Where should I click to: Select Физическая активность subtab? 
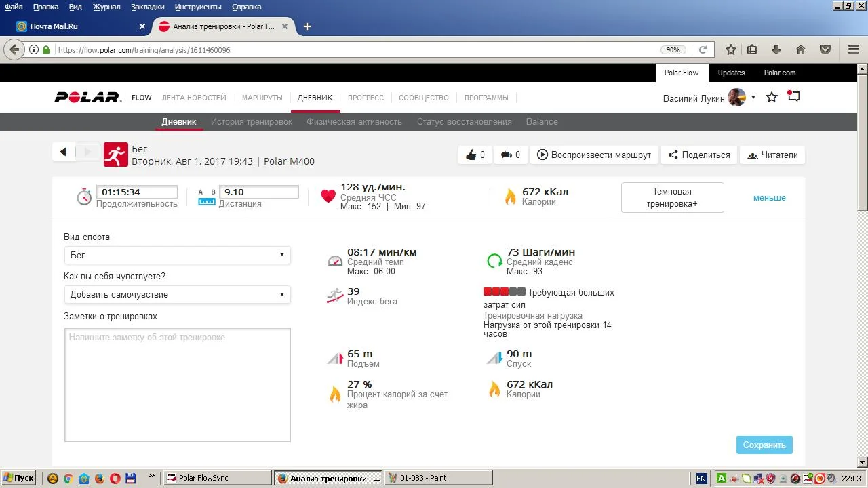click(x=354, y=122)
